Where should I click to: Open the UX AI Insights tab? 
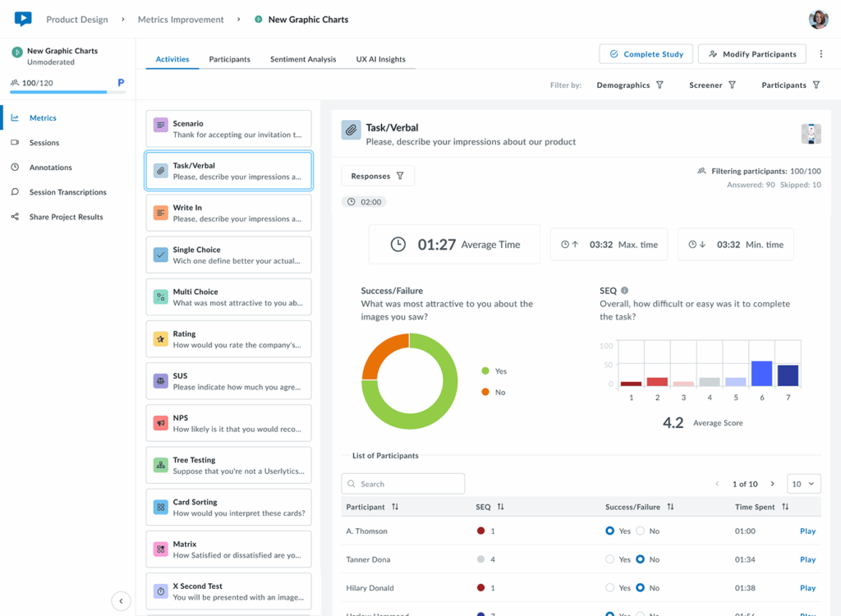click(380, 59)
